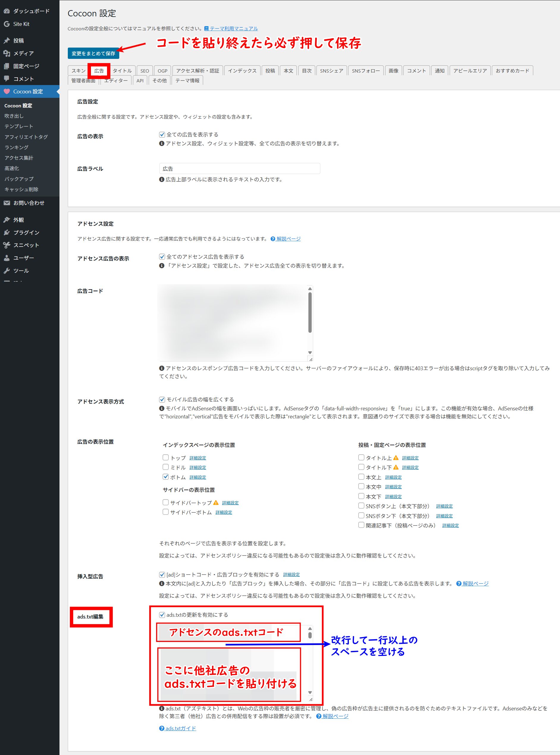Image resolution: width=560 pixels, height=755 pixels.
Task: Click help icon in 挿入型広告 解説ページ link
Action: tap(459, 583)
